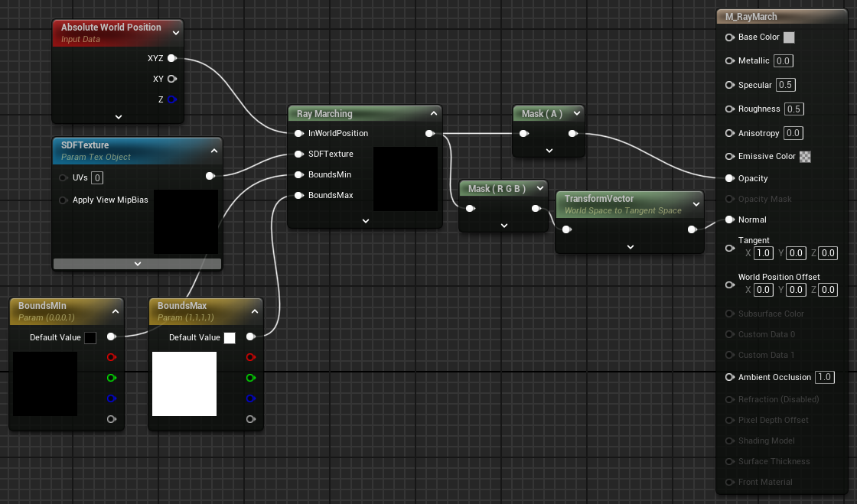Toggle the Apply View MipBias pin
The width and height of the screenshot is (857, 504).
[x=64, y=200]
